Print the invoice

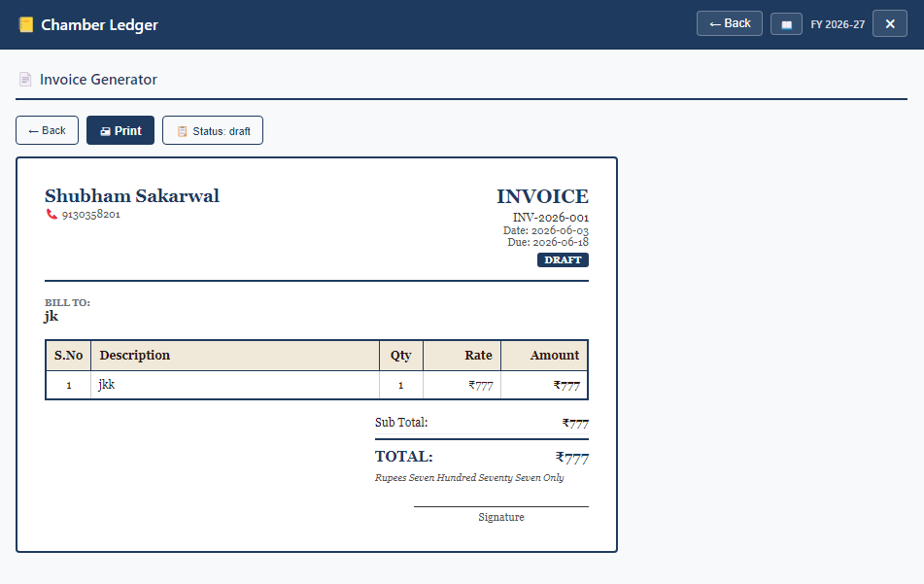click(x=120, y=130)
